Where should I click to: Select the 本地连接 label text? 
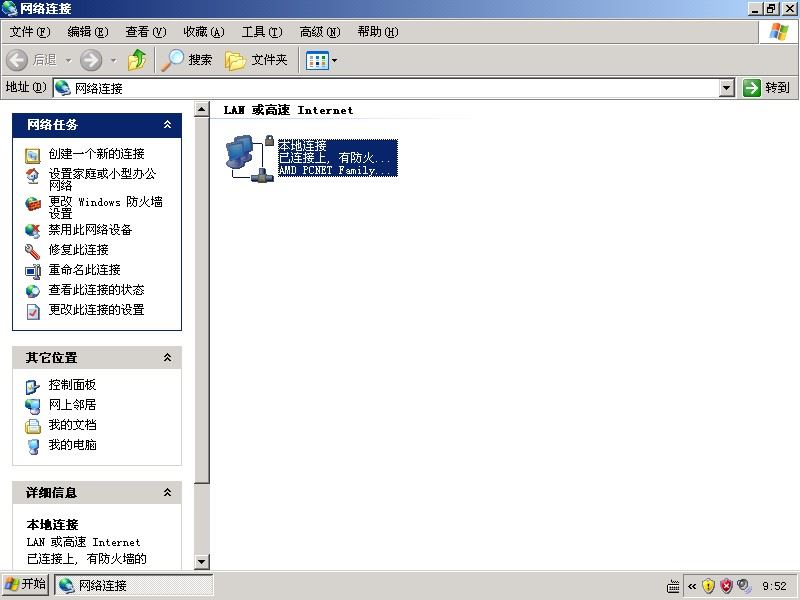tap(303, 146)
